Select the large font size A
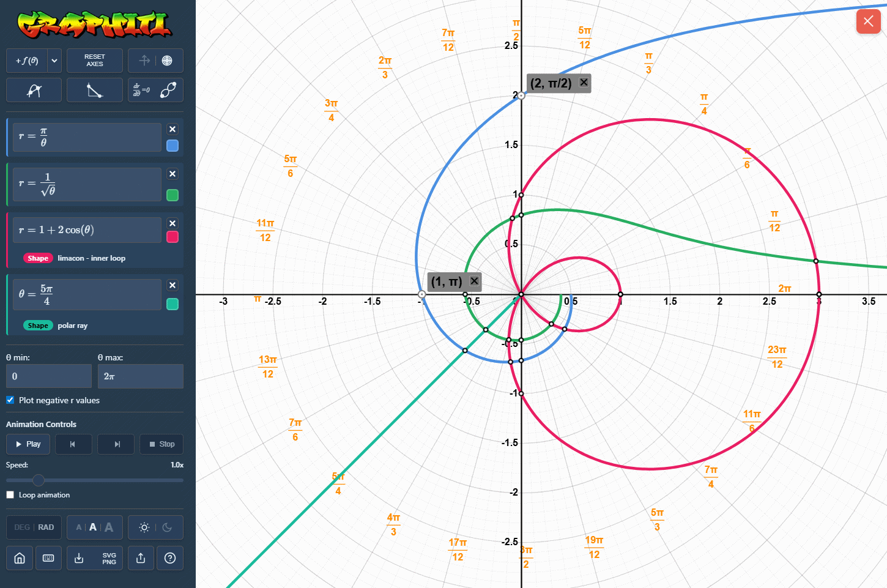Viewport: 887px width, 588px height. (109, 527)
